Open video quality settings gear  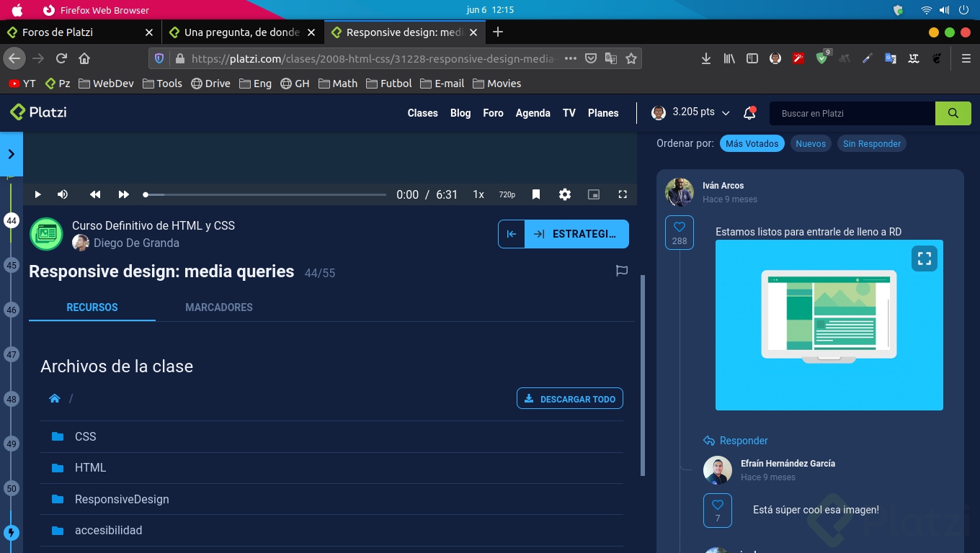(x=565, y=194)
